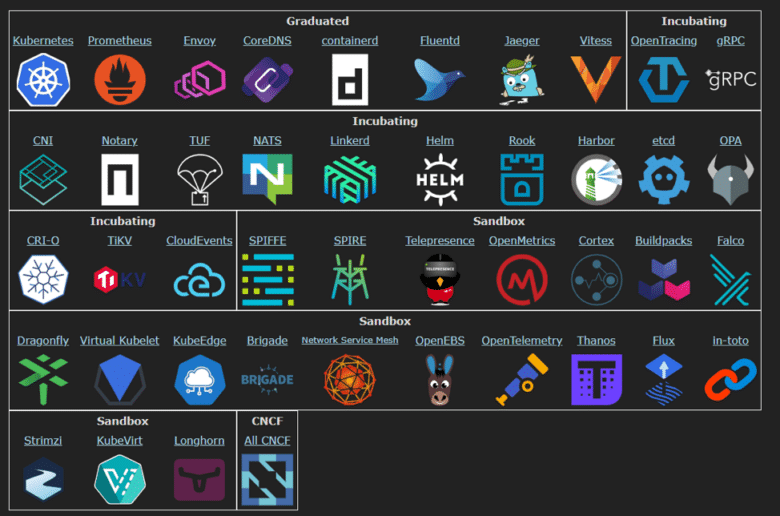This screenshot has height=516, width=780.
Task: Follow the KubeVirt text link
Action: point(119,441)
